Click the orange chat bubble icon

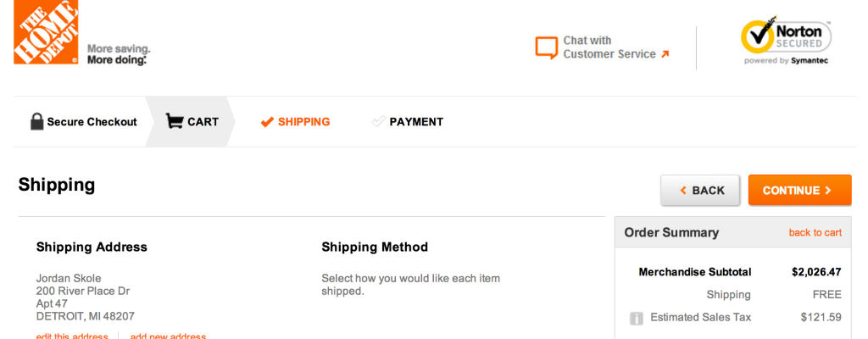click(x=547, y=47)
